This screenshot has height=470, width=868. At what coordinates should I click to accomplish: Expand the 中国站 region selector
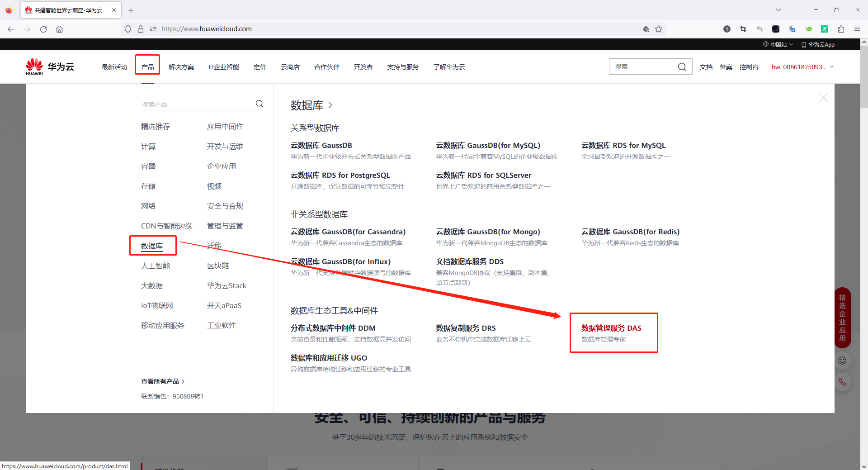click(x=778, y=44)
